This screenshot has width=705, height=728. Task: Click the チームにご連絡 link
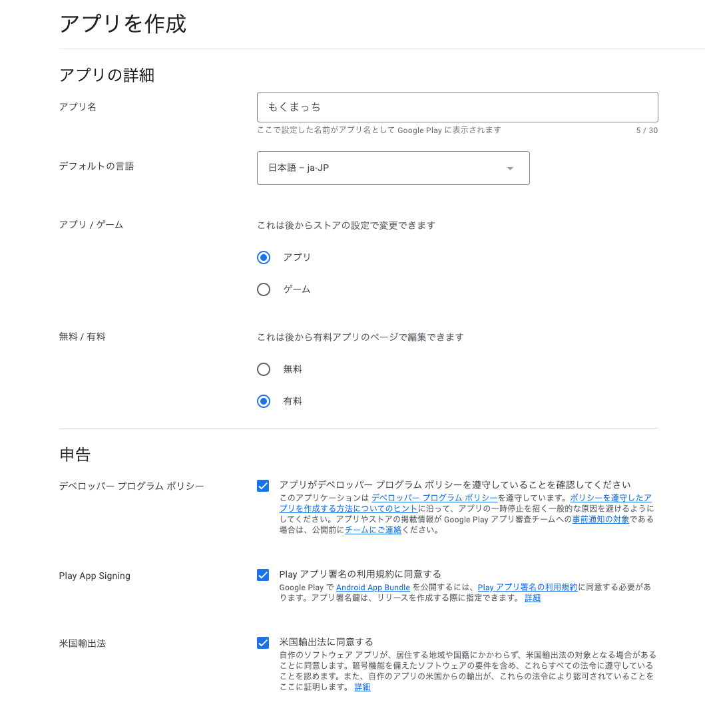tap(373, 530)
